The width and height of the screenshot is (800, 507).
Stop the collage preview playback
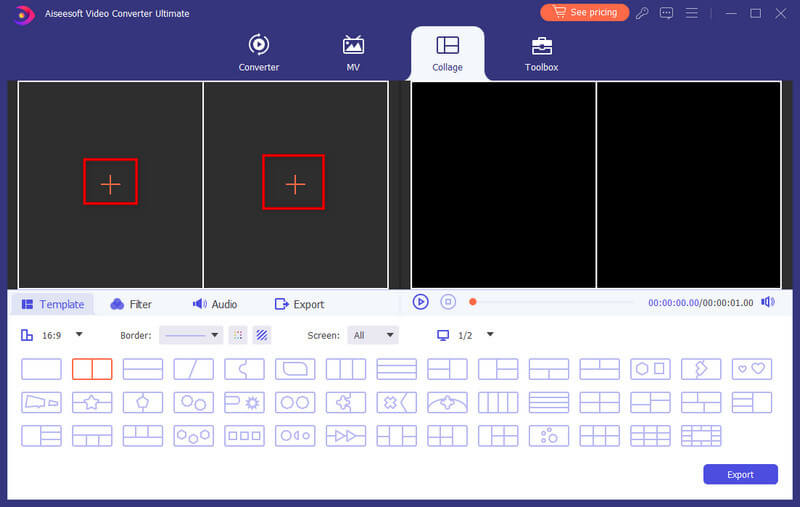click(x=448, y=302)
